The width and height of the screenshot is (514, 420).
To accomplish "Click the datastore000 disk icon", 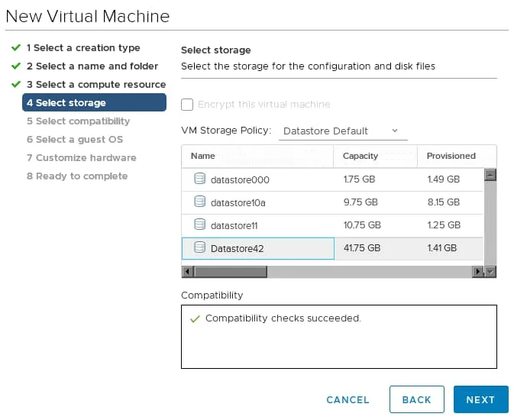I will coord(200,179).
